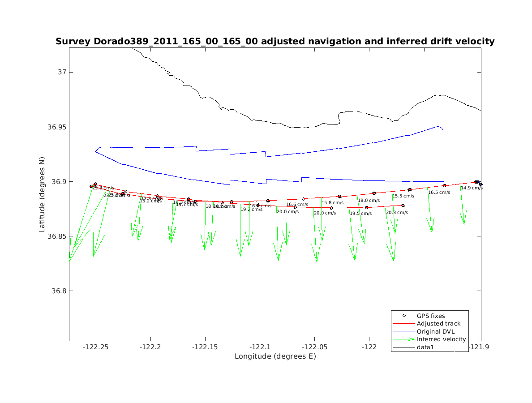Click the 20.3 cm/s velocity annotation

click(x=397, y=213)
